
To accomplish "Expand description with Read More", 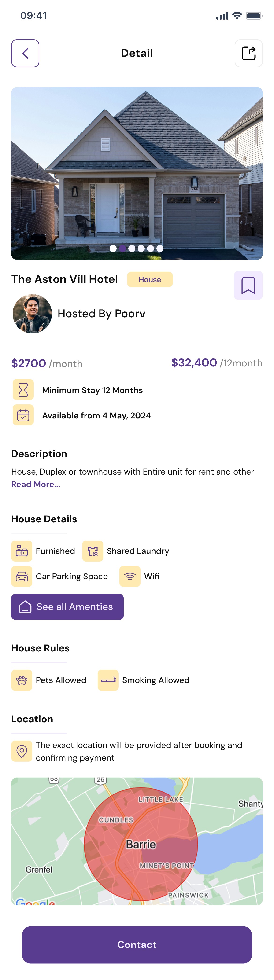I will coord(36,484).
